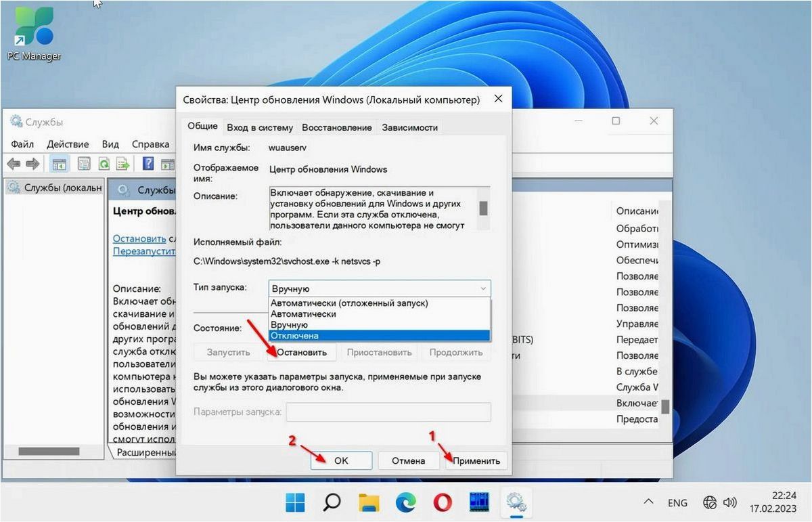Click the Back arrow in Services toolbar
The image size is (812, 522).
coord(14,164)
